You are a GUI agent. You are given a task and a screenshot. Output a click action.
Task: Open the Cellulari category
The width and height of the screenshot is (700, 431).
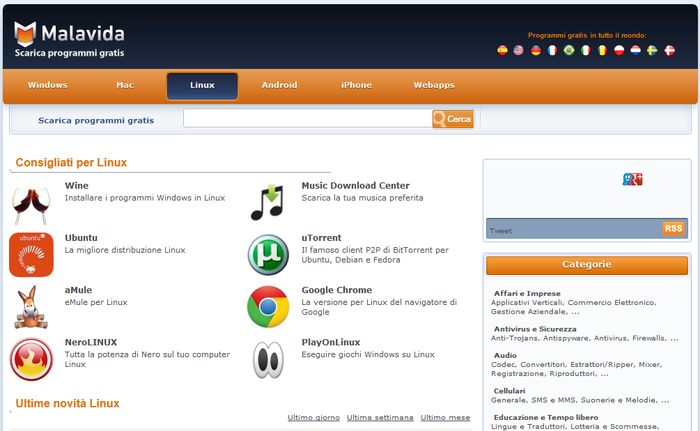[x=509, y=391]
